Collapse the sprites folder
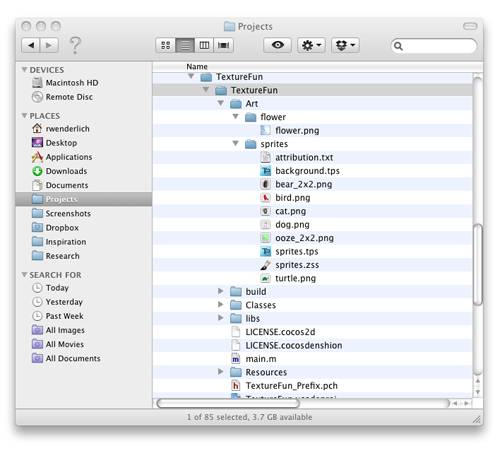500x451 pixels. pos(236,143)
